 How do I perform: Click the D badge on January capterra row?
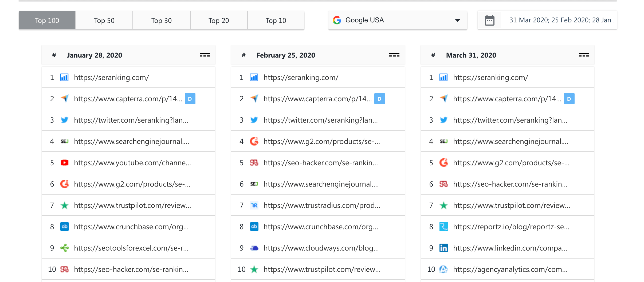[x=190, y=99]
